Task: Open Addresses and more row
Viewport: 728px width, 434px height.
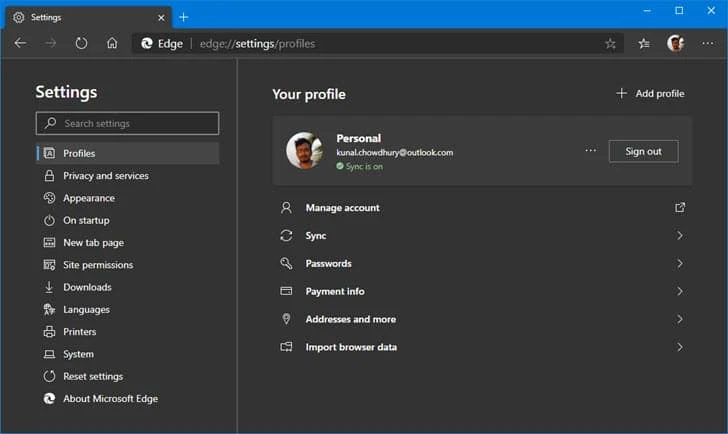Action: click(x=482, y=319)
